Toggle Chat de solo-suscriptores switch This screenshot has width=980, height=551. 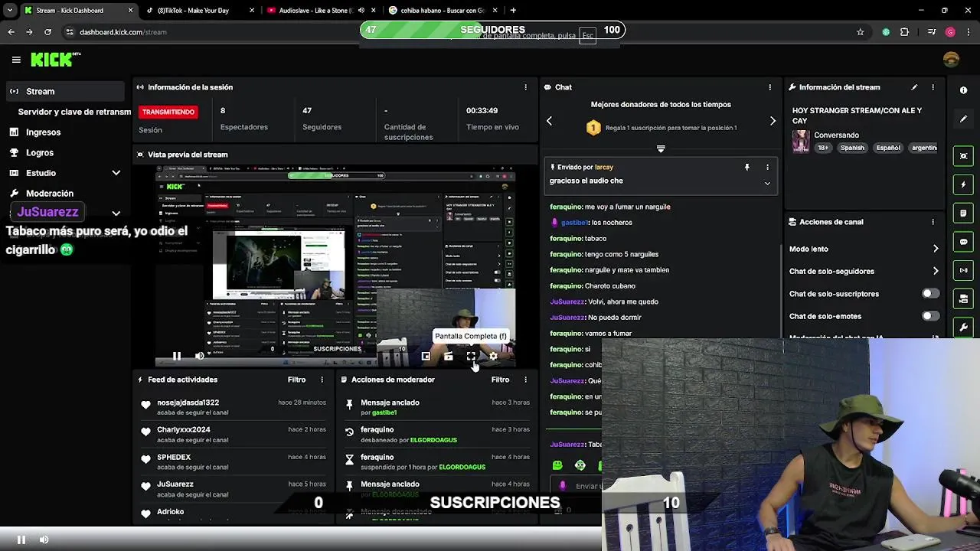930,294
